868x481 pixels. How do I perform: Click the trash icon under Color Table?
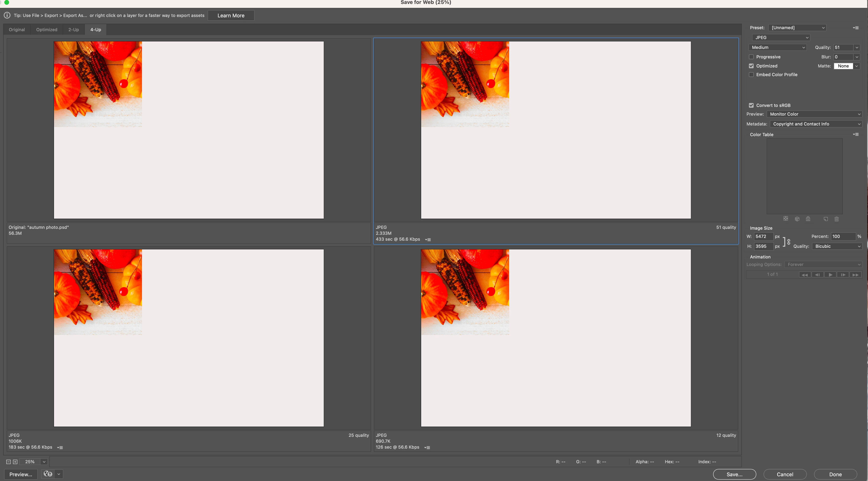click(836, 219)
